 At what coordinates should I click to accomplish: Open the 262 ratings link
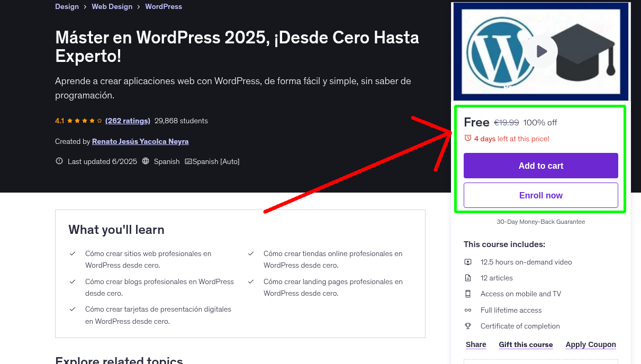[x=128, y=121]
